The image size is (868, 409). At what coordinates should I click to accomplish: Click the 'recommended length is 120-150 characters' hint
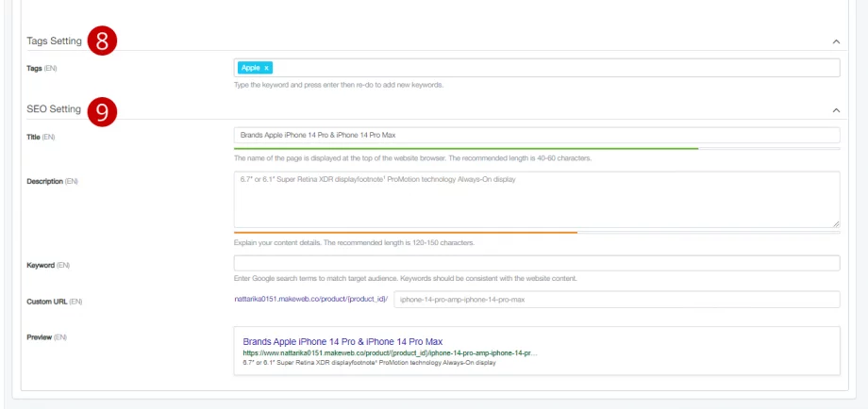[x=355, y=242]
